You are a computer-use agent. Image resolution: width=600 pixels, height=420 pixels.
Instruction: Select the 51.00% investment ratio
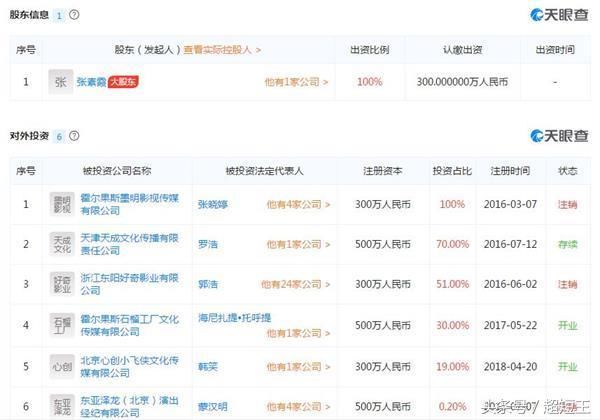pyautogui.click(x=452, y=284)
